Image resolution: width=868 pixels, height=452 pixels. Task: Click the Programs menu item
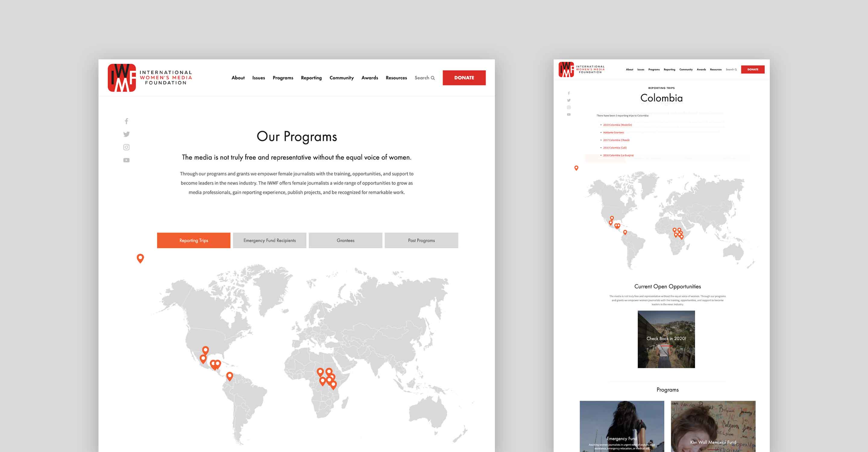tap(281, 77)
